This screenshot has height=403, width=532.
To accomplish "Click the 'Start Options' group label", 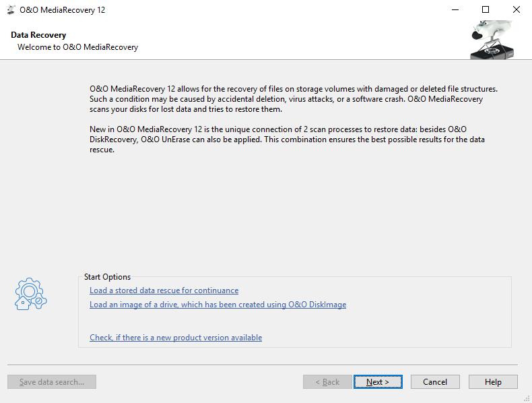I will click(x=107, y=277).
